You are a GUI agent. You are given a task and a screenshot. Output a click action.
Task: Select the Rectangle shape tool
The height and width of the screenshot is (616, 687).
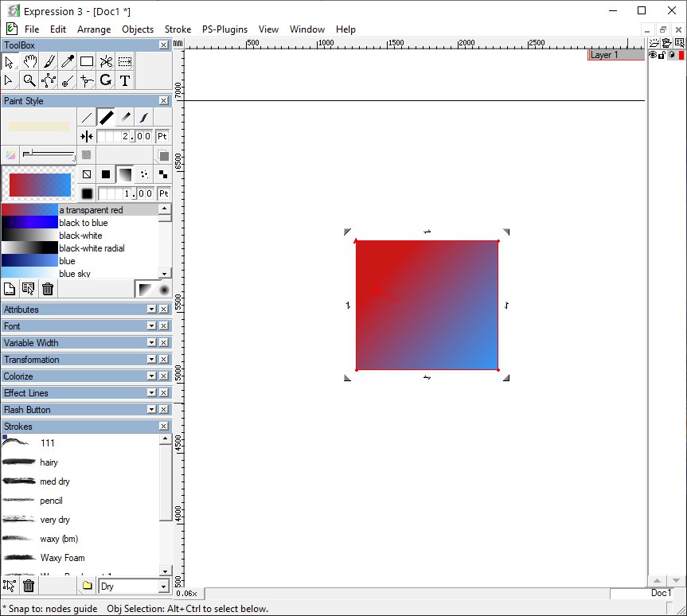[87, 61]
